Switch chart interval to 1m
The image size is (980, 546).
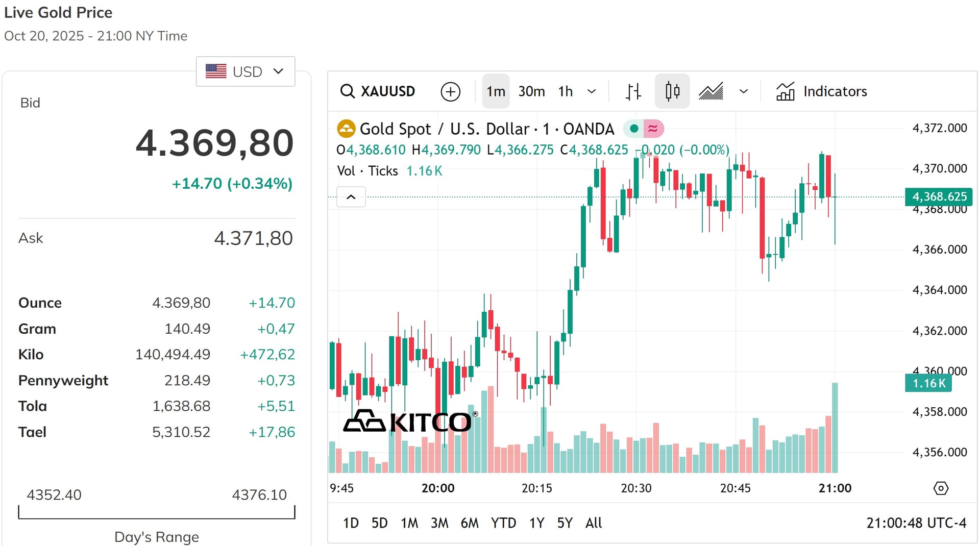[496, 91]
